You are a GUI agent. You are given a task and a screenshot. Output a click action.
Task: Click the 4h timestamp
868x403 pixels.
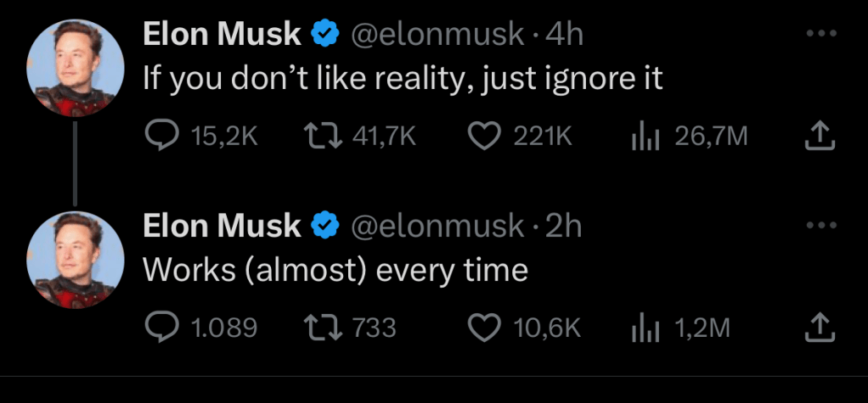click(564, 34)
